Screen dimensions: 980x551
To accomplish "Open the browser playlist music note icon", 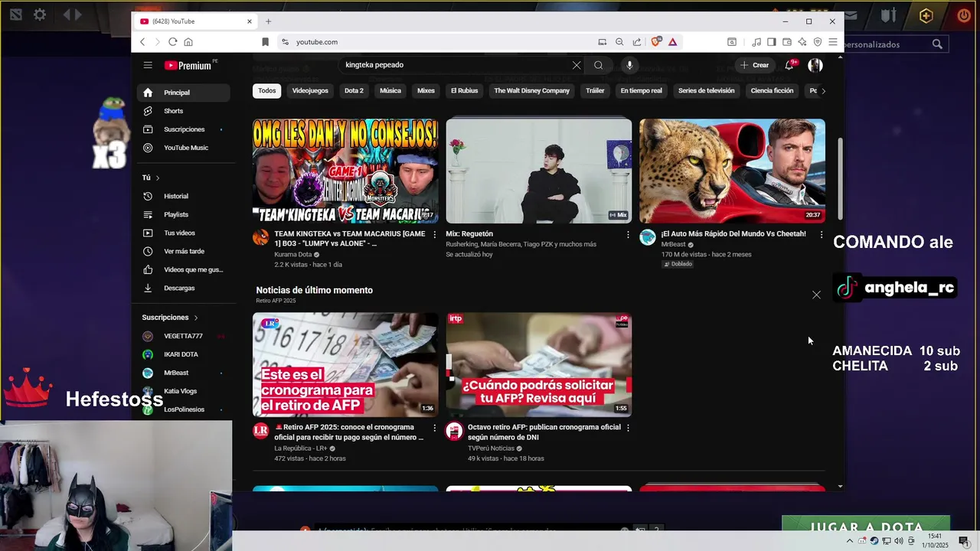I will pos(756,42).
